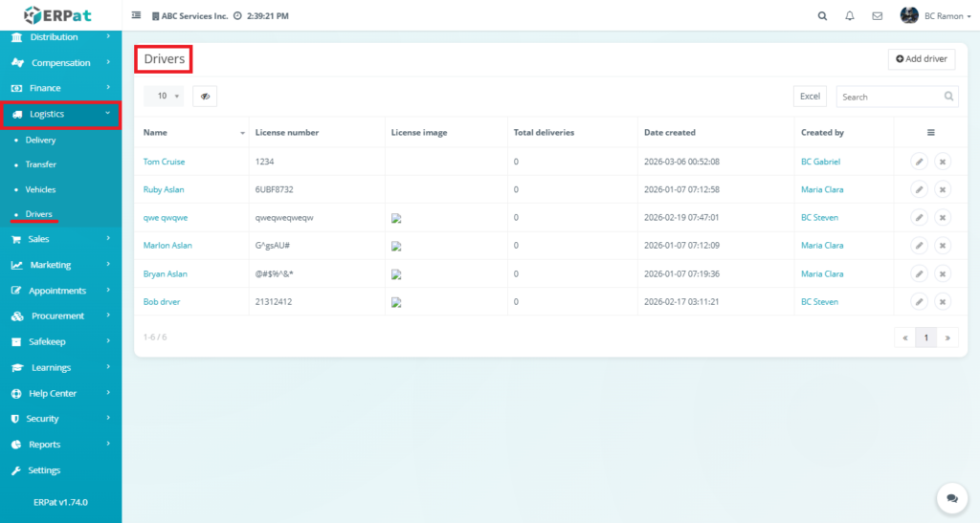
Task: Click the edit pencil icon for Tom Cruise
Action: (x=919, y=162)
